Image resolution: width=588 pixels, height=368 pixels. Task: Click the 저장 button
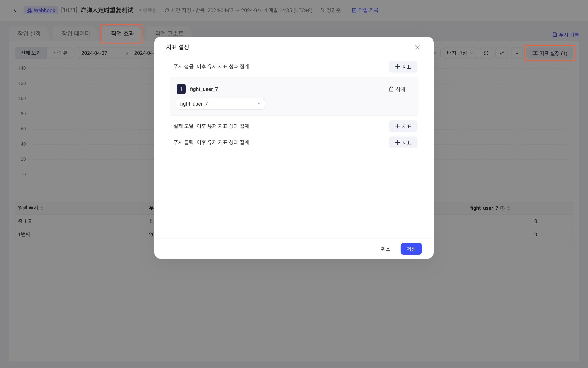(411, 249)
